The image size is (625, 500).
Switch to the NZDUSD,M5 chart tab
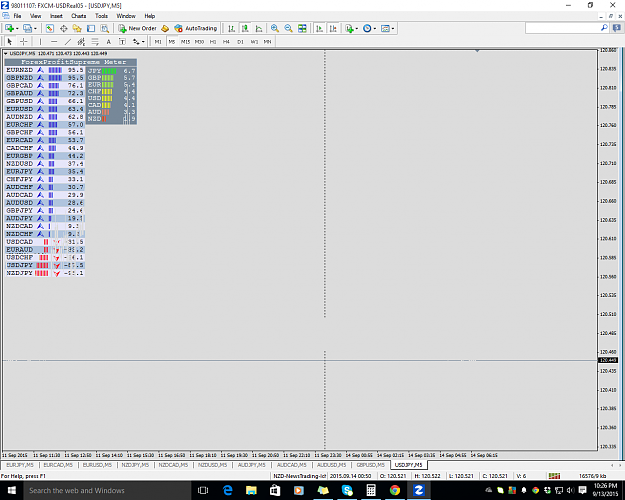click(x=212, y=465)
